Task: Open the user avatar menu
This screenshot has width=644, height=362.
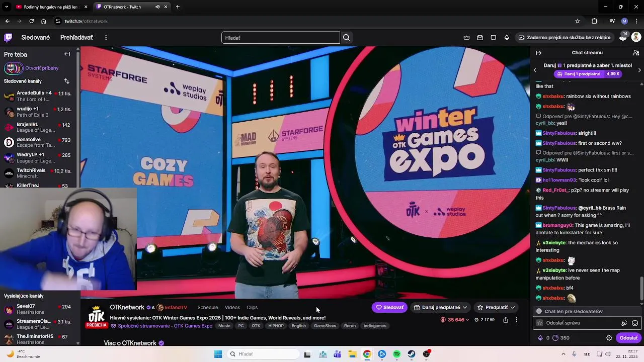Action: [636, 37]
